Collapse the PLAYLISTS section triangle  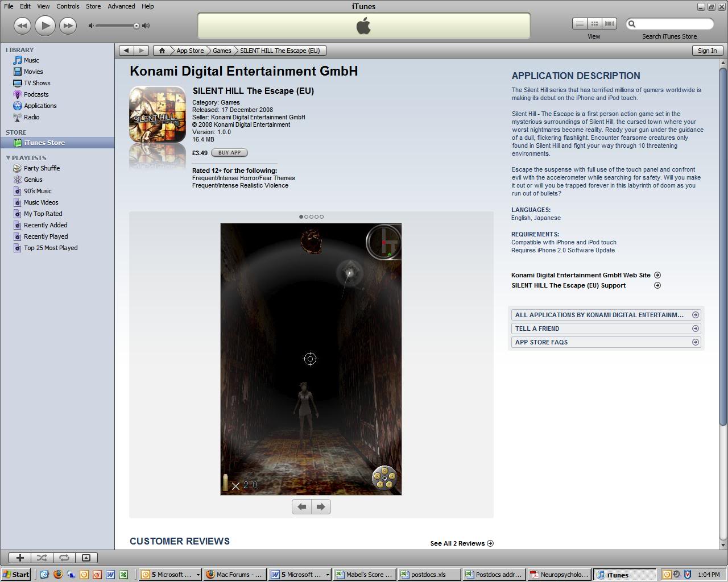point(8,157)
